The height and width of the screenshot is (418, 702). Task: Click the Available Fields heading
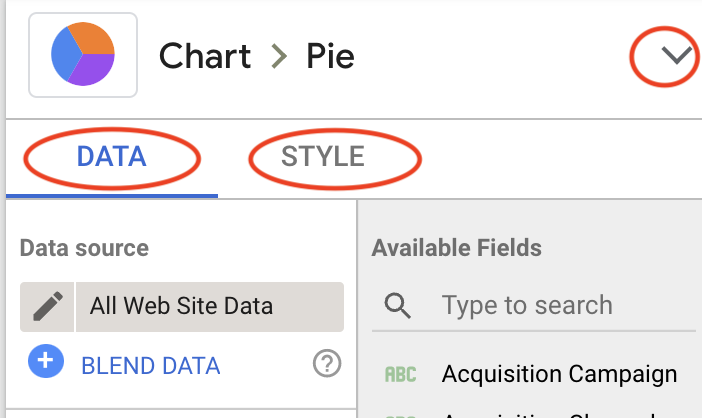[457, 248]
